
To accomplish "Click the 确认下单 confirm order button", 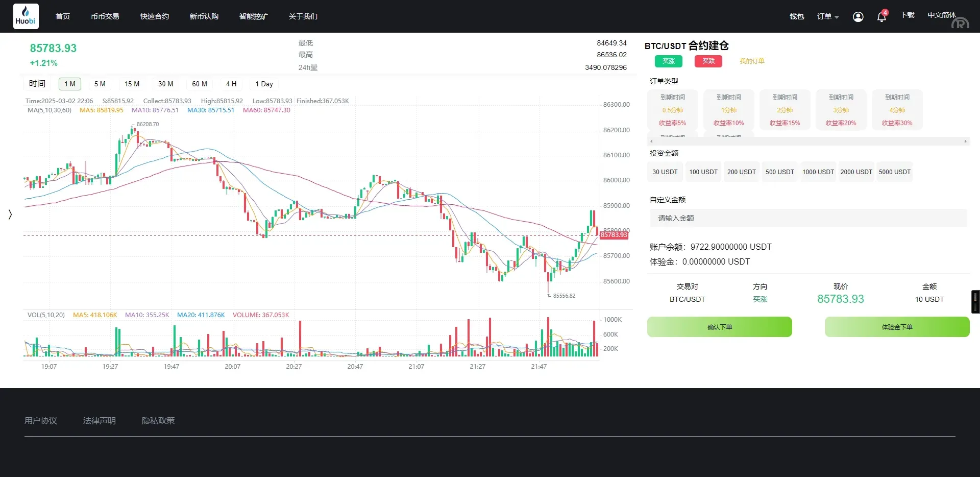I will coord(719,327).
